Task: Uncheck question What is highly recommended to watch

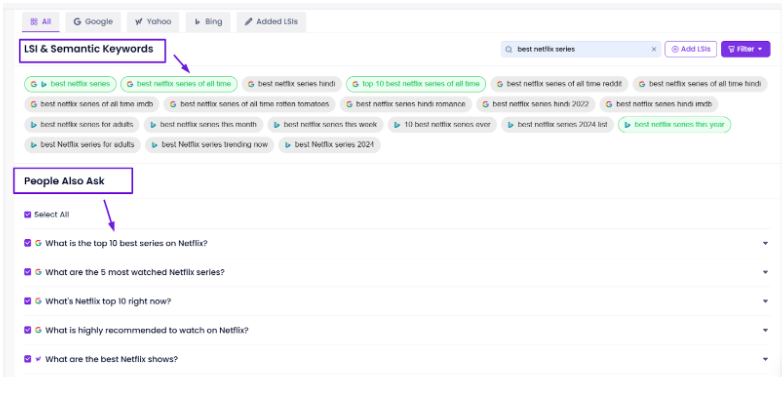Action: [x=27, y=330]
